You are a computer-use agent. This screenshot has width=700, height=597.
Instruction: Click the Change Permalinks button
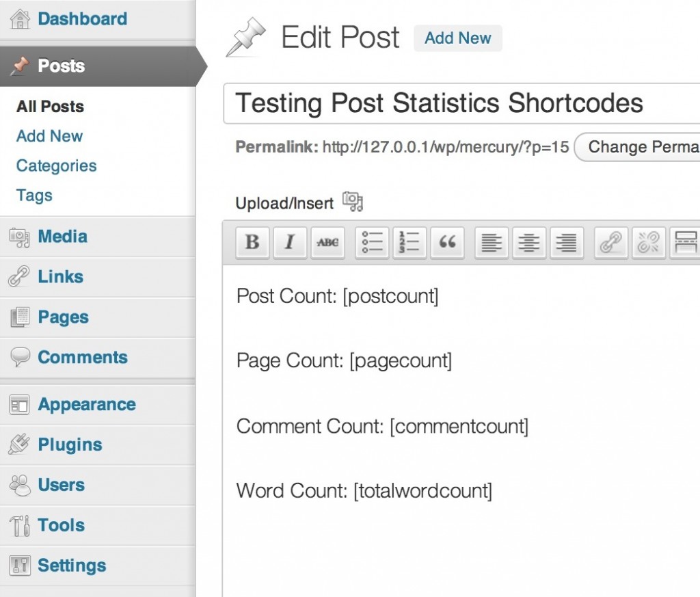[639, 147]
